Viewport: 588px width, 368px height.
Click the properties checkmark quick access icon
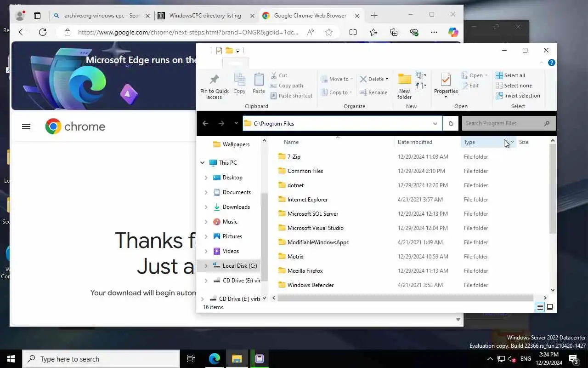(x=219, y=51)
